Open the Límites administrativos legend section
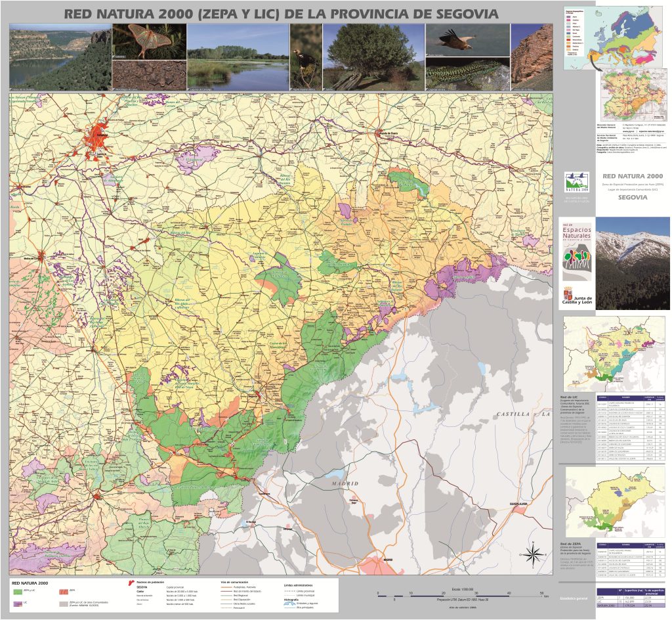This screenshot has width=672, height=620. 299,585
